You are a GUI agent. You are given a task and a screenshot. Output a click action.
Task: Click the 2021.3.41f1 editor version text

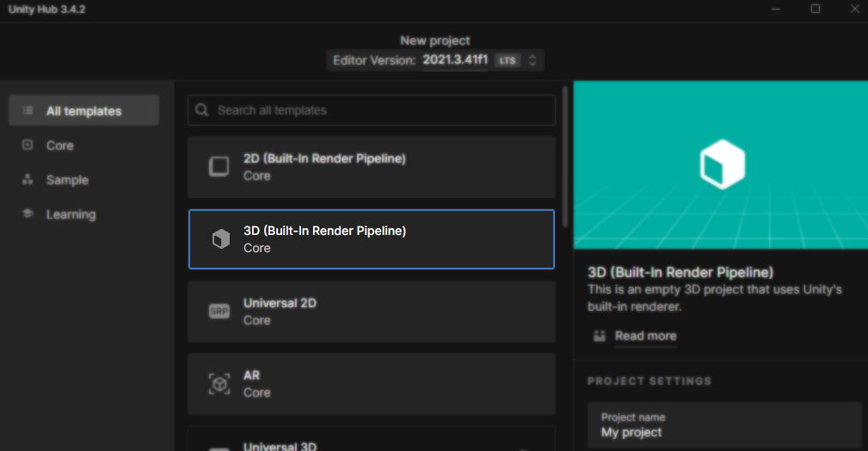pos(455,60)
